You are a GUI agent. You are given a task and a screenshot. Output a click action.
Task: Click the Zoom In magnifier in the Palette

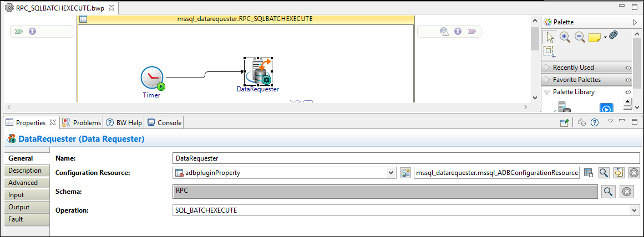pyautogui.click(x=565, y=37)
